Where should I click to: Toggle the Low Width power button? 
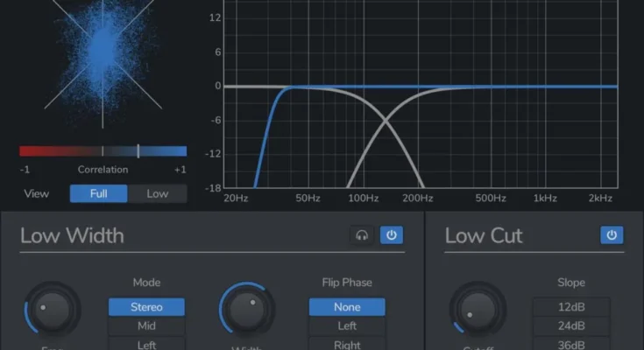[392, 235]
